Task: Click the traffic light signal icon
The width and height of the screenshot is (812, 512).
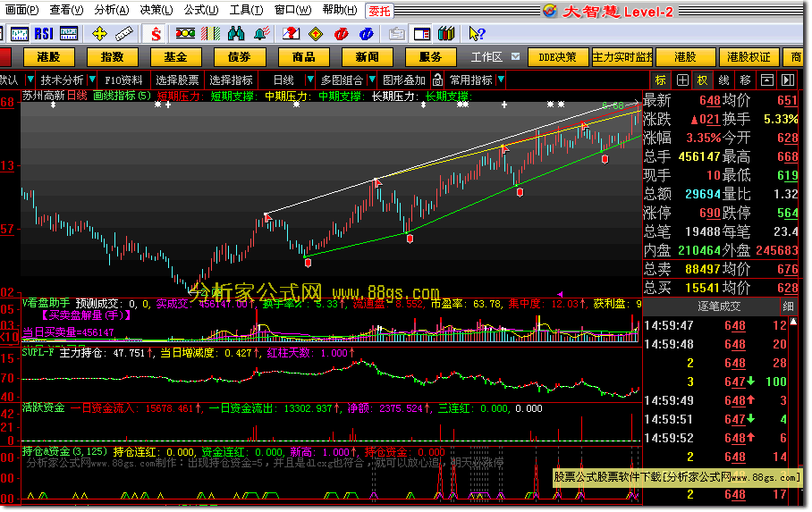Action: pos(185,34)
